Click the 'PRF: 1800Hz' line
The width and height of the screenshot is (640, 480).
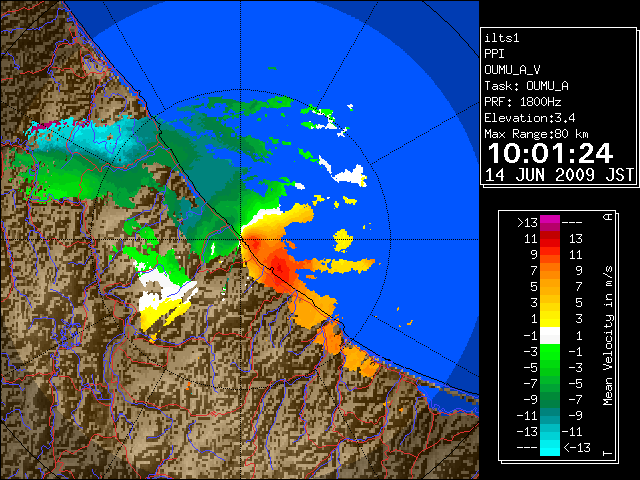point(522,102)
